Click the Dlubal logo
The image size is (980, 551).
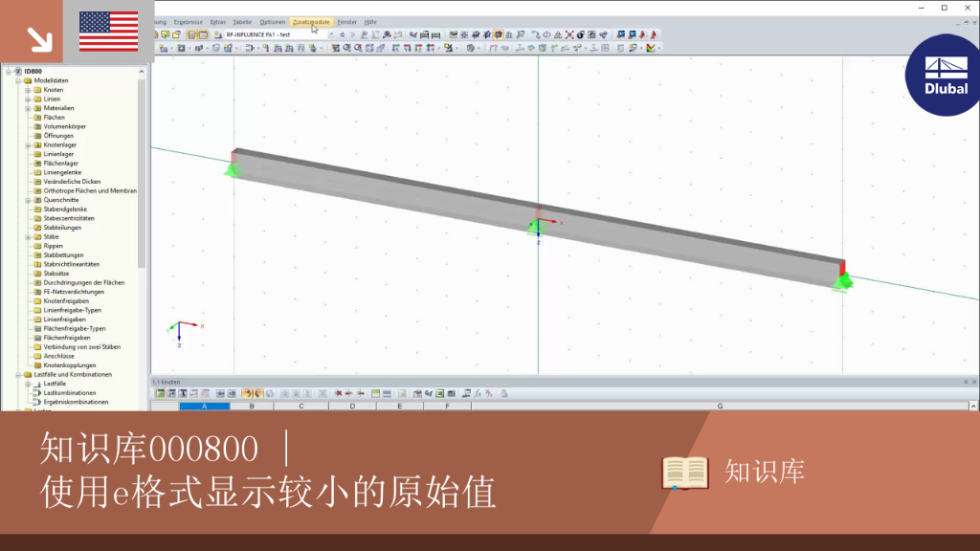(x=944, y=75)
